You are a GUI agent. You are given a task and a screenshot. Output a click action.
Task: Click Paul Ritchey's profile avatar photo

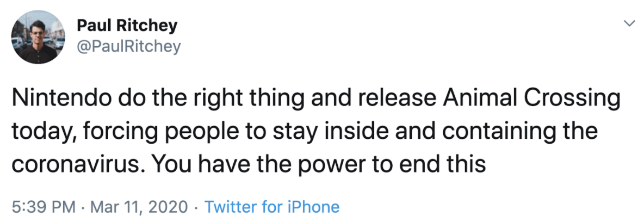[35, 36]
